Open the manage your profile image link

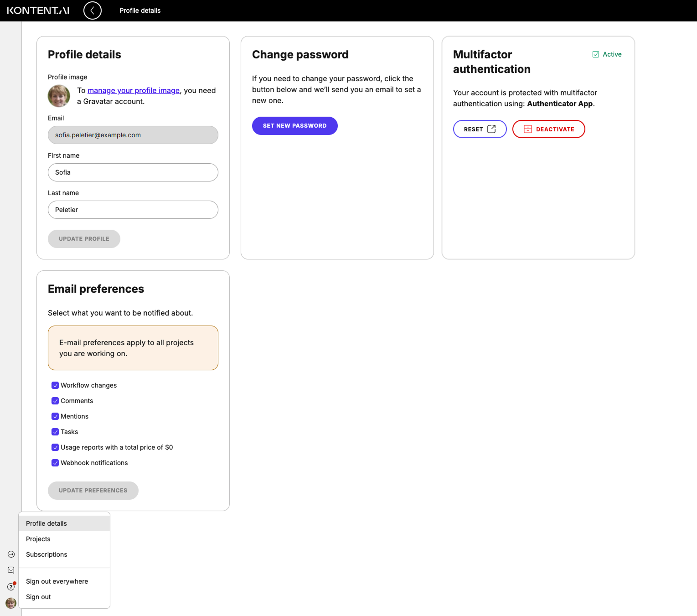(x=133, y=90)
